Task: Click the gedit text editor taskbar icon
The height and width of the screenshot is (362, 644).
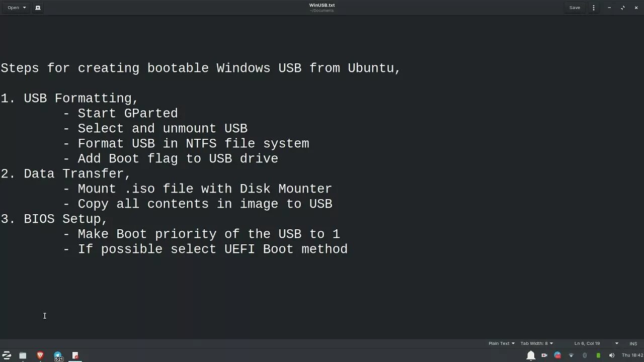Action: 75,355
